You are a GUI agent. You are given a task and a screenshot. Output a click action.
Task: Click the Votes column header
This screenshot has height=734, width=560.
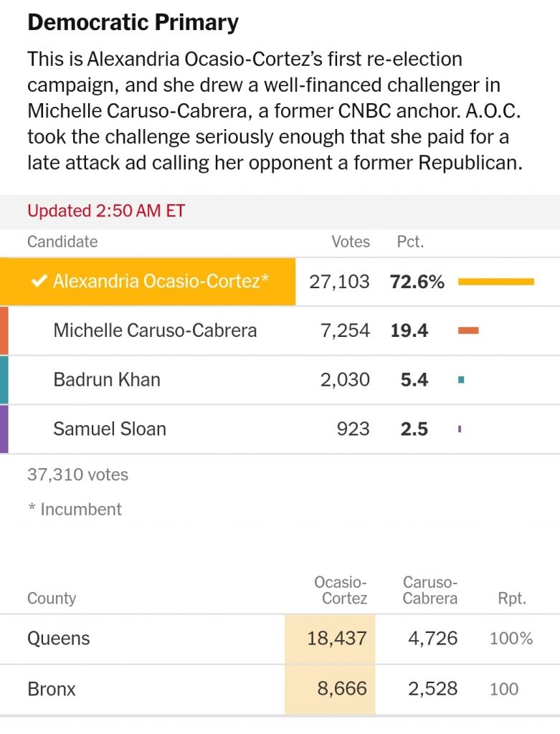pyautogui.click(x=351, y=242)
